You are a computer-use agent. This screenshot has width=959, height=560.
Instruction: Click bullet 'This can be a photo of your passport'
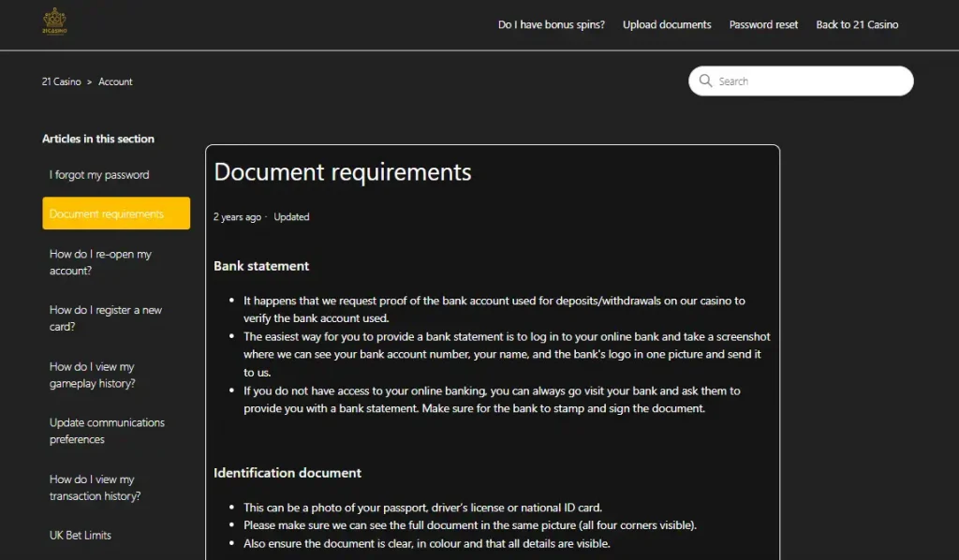tap(422, 508)
